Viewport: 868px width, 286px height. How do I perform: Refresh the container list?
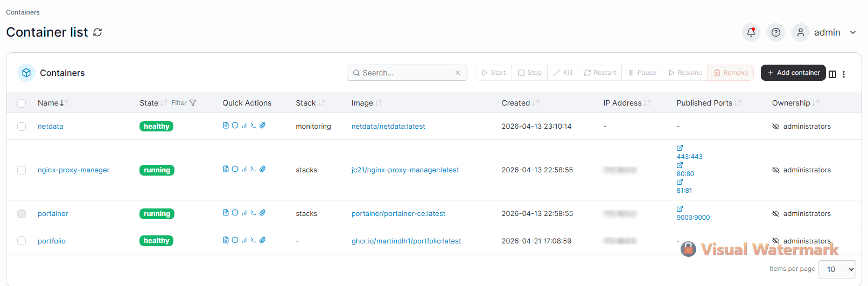(97, 32)
